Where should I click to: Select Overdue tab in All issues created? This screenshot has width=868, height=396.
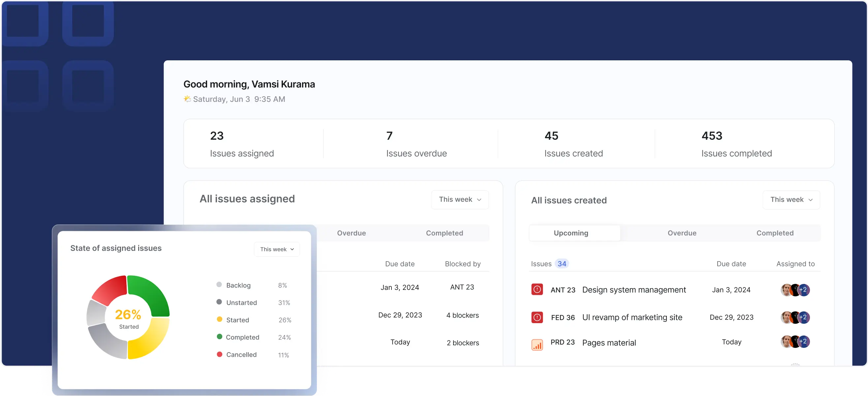click(x=682, y=233)
